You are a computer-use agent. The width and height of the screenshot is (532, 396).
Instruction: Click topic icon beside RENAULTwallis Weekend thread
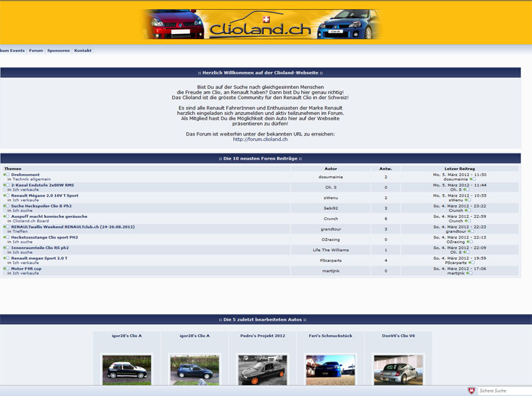coord(7,227)
